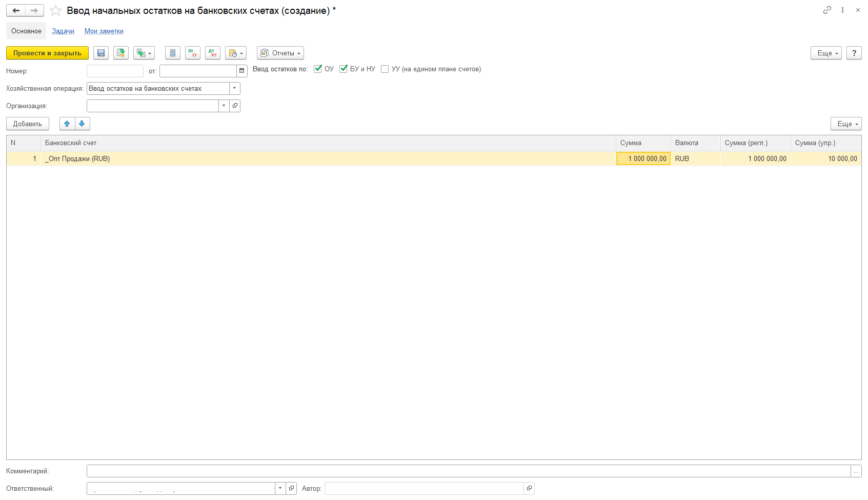Go forward with the right arrow button
This screenshot has height=500, width=868.
[x=34, y=10]
